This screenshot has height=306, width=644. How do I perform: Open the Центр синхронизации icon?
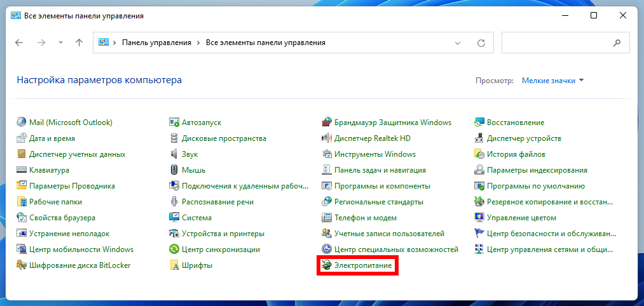pyautogui.click(x=174, y=249)
